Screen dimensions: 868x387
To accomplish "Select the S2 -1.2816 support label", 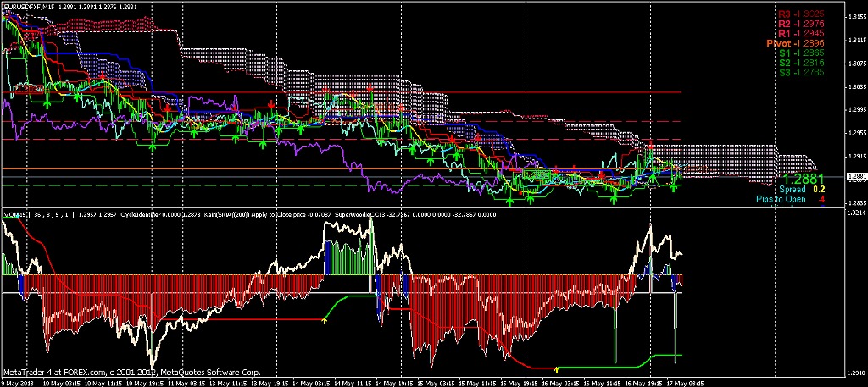I will [802, 63].
